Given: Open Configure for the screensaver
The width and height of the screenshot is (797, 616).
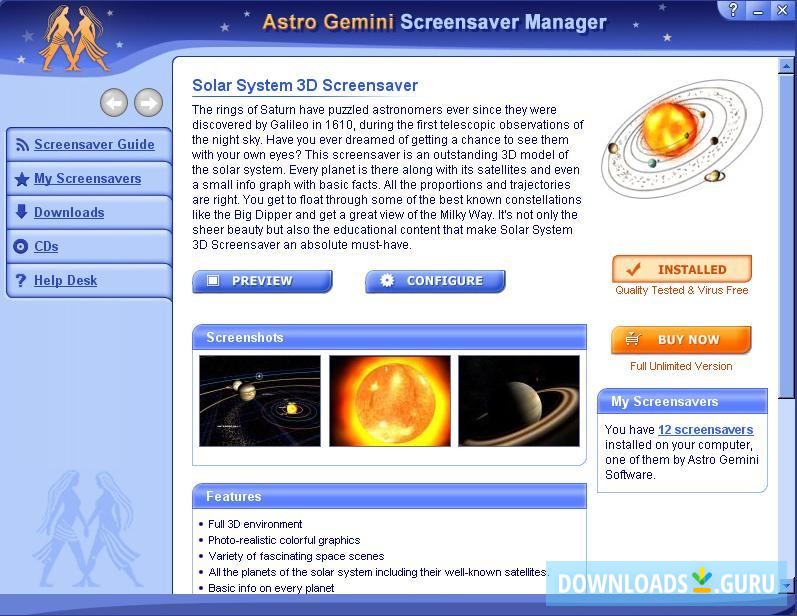Looking at the screenshot, I should pos(435,281).
